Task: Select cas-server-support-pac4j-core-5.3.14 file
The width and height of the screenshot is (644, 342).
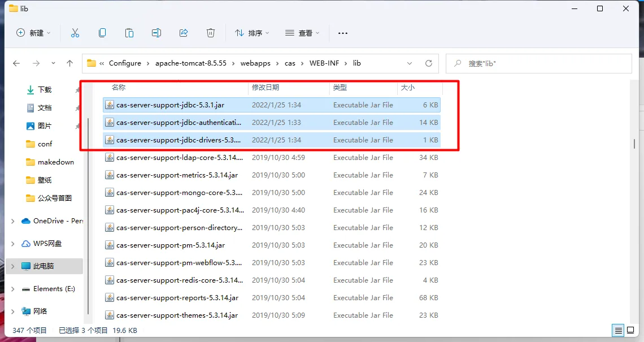Action: pos(272,210)
